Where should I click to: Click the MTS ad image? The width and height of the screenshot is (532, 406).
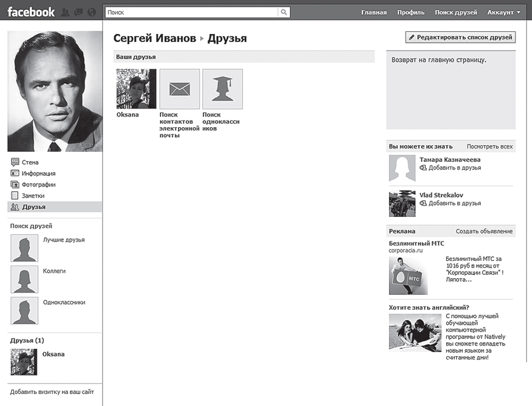point(408,276)
